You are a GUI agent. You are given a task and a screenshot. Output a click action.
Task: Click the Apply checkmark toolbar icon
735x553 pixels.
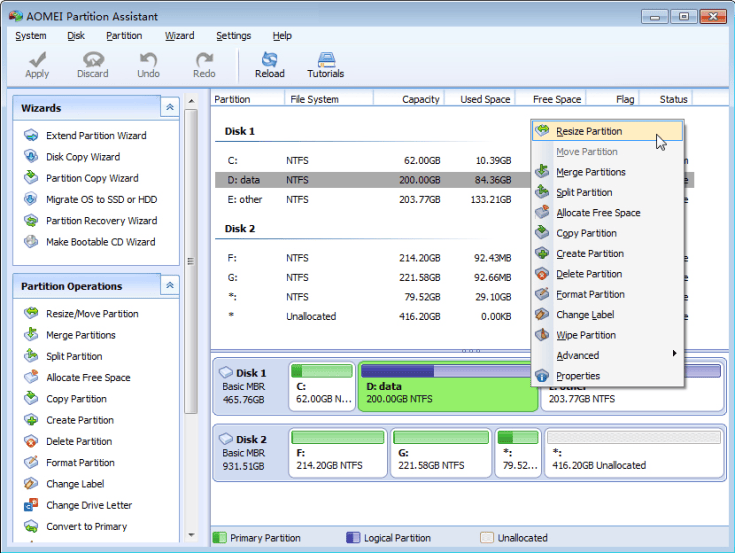pos(37,60)
